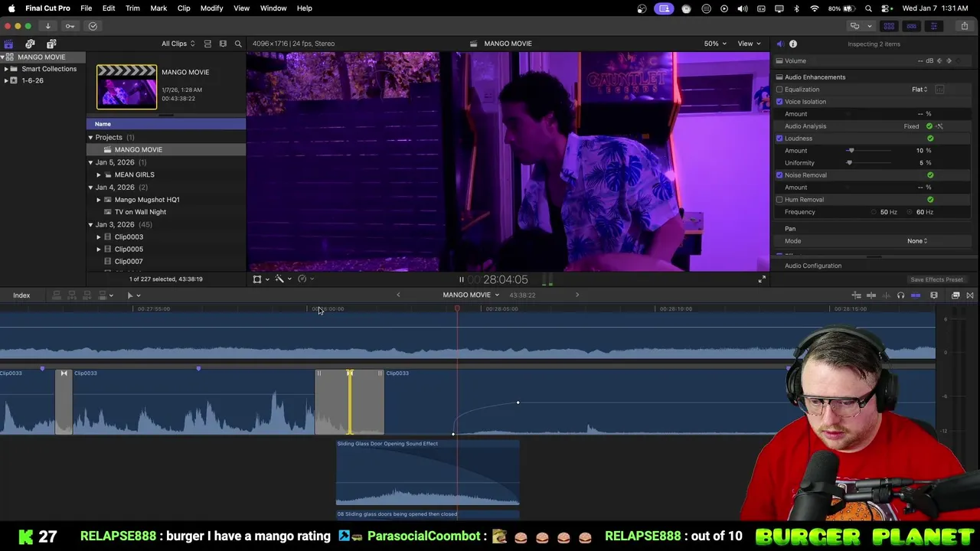Click the Share export icon
The width and height of the screenshot is (980, 551).
click(x=965, y=26)
